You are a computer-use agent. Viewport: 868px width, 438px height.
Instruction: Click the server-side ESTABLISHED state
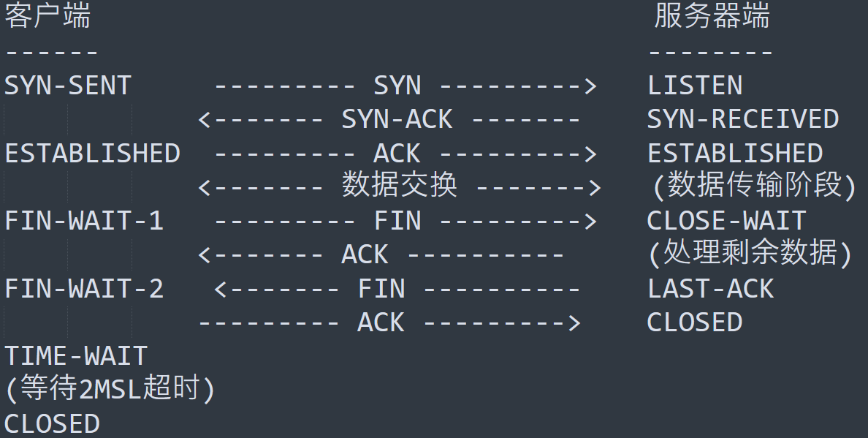tap(735, 154)
